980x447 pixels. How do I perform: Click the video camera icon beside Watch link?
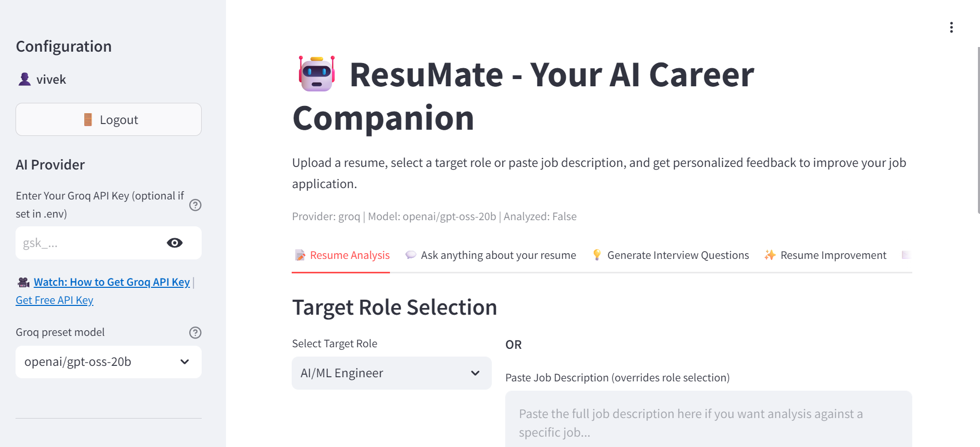pyautogui.click(x=23, y=282)
